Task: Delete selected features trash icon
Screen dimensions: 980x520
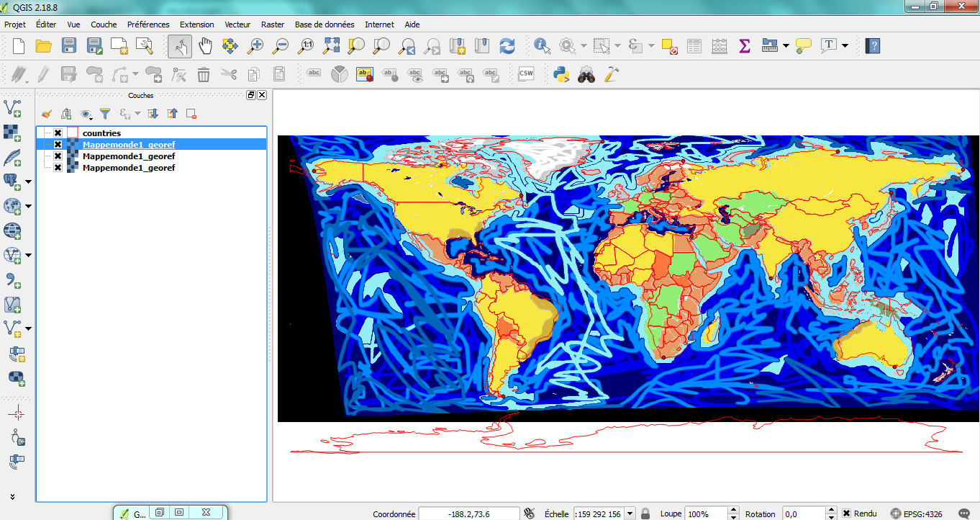Action: coord(204,73)
